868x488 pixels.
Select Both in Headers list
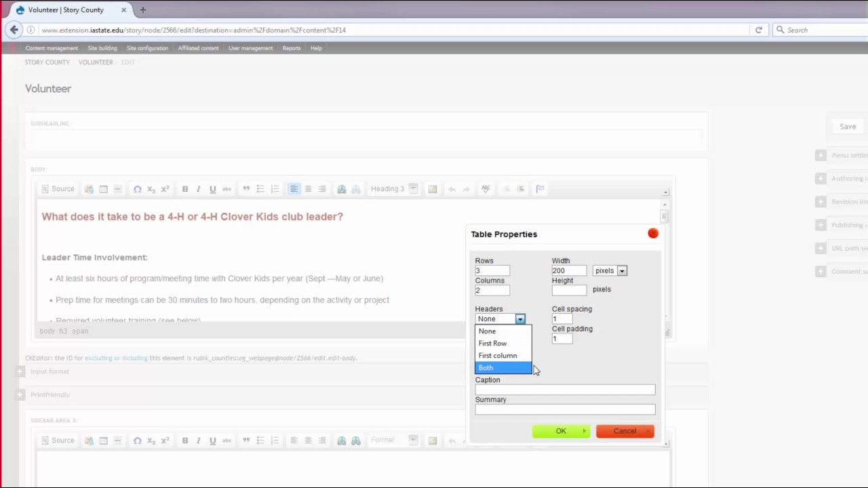coord(503,368)
